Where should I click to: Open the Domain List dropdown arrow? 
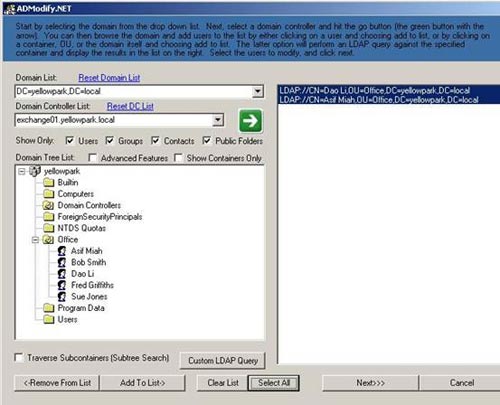[x=257, y=91]
